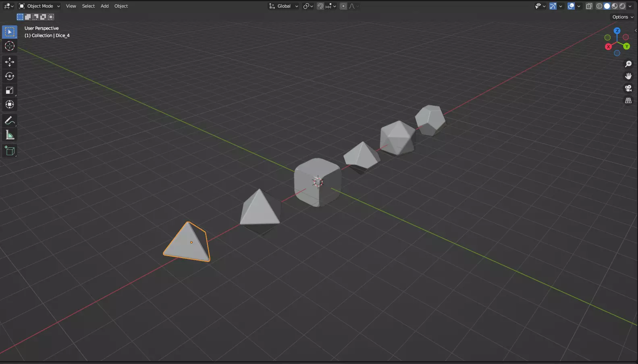638x364 pixels.
Task: Select the Annotate pencil tool
Action: [x=10, y=120]
